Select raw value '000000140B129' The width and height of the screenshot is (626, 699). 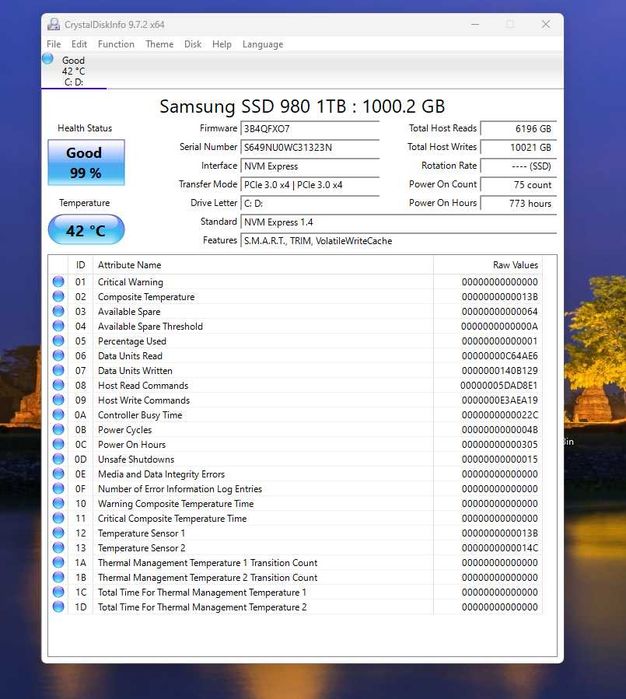499,370
